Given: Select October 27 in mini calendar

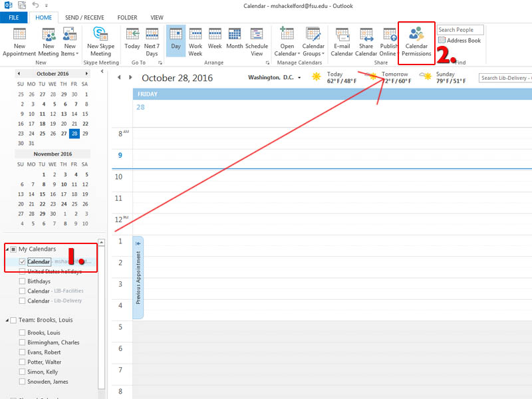Looking at the screenshot, I should click(x=64, y=134).
